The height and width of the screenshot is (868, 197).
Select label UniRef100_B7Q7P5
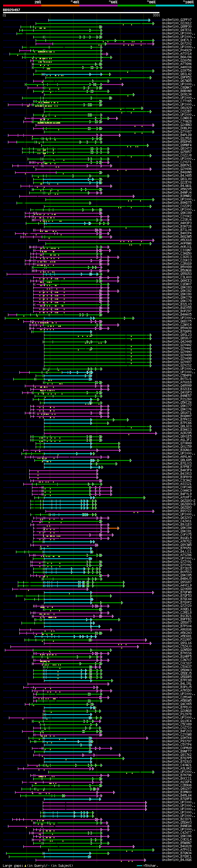[176, 758]
